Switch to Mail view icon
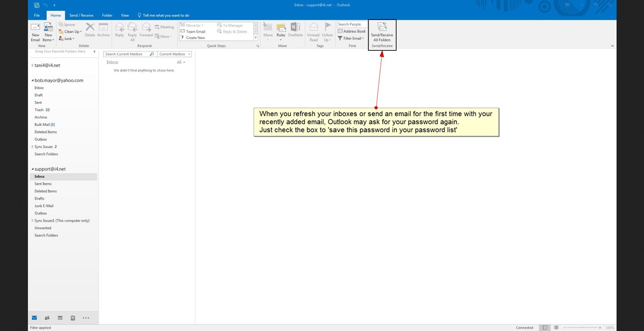This screenshot has width=644, height=331. (x=34, y=317)
